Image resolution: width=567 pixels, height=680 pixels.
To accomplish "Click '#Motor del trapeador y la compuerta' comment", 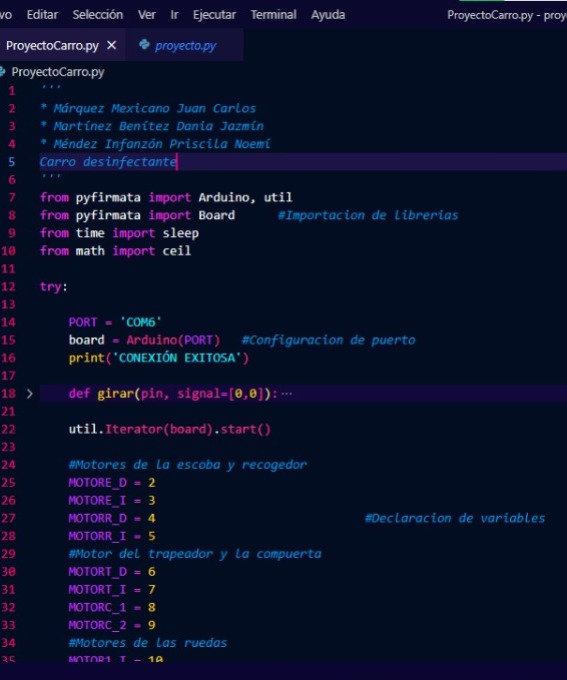I will coord(195,554).
